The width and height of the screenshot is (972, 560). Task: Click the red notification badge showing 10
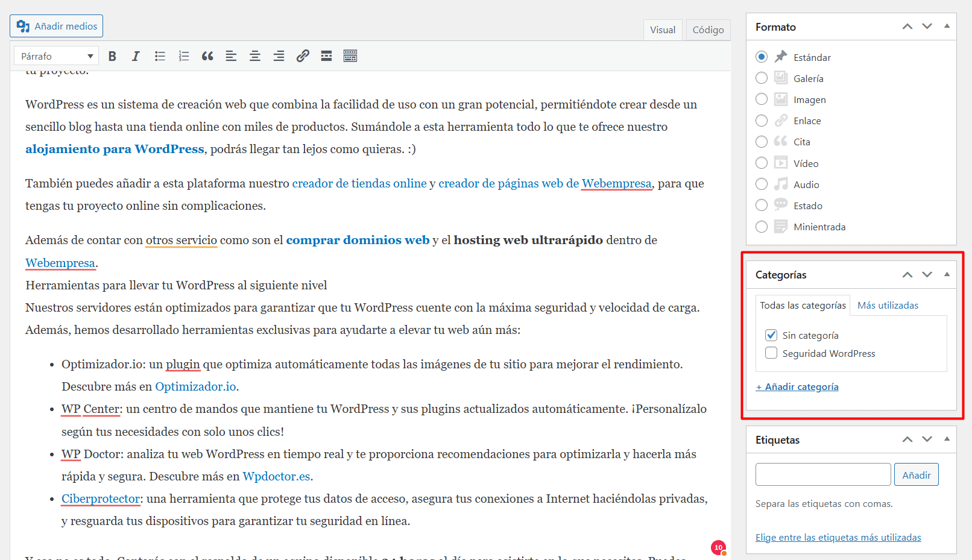pos(718,547)
